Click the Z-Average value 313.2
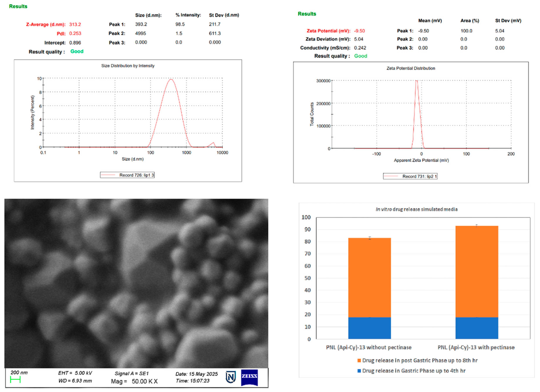 coord(75,24)
